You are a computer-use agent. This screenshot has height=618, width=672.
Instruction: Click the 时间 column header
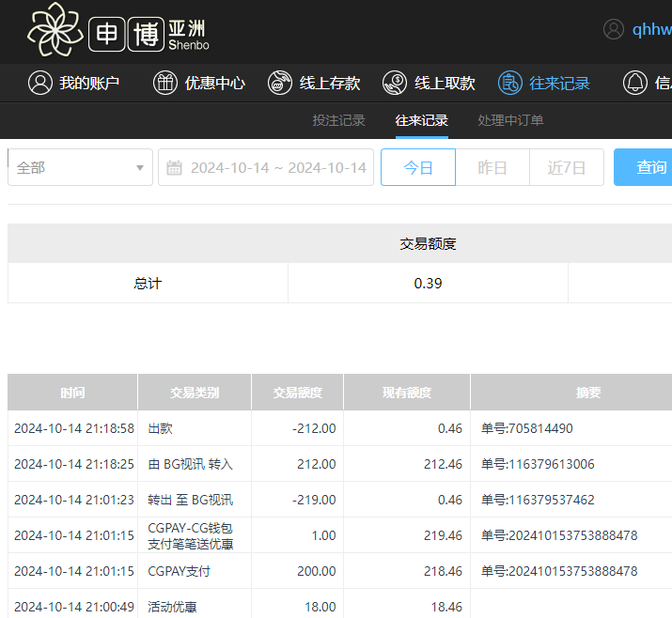tap(72, 393)
